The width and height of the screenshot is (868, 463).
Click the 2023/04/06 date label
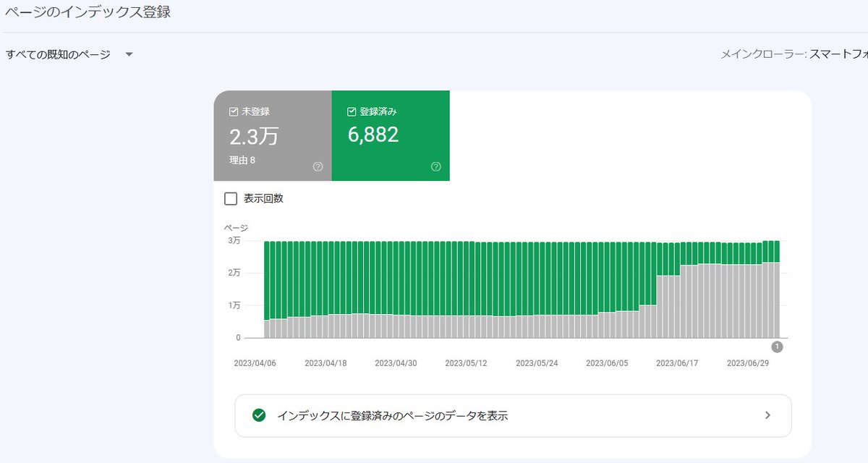[255, 363]
